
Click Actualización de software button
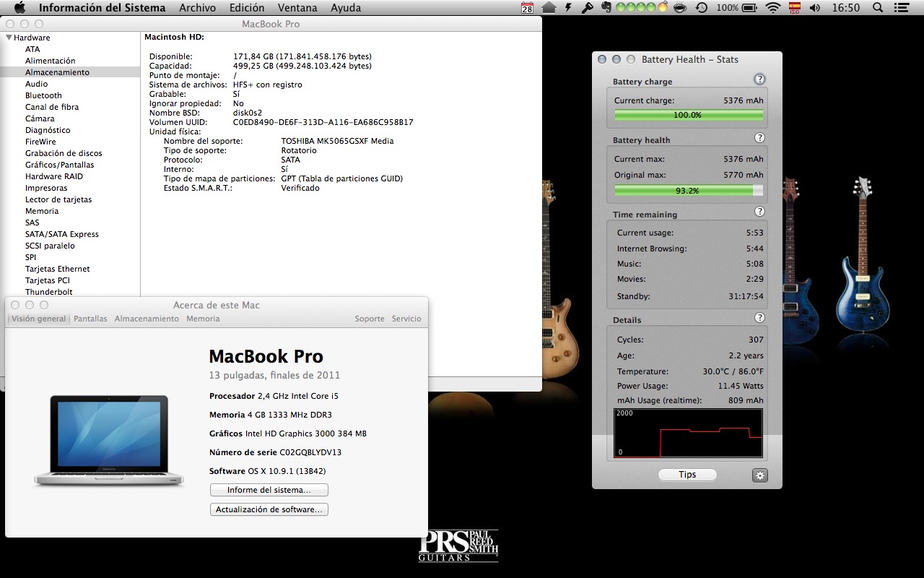[269, 509]
